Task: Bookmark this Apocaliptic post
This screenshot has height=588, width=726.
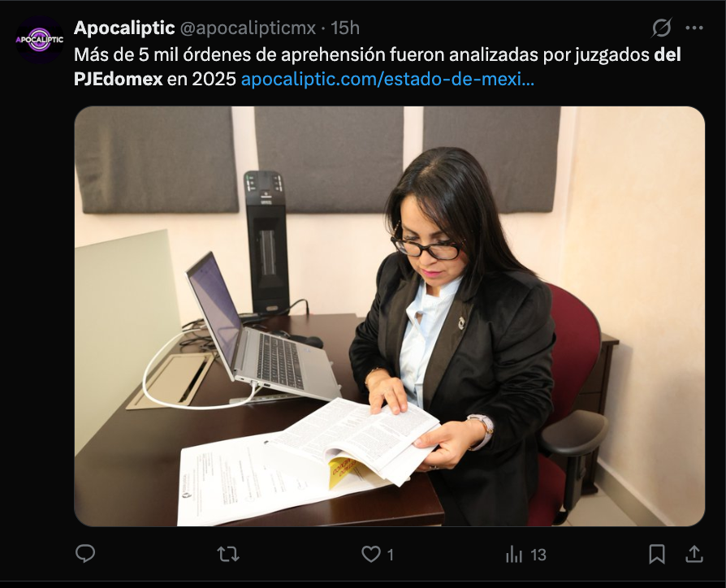Action: pyautogui.click(x=656, y=554)
